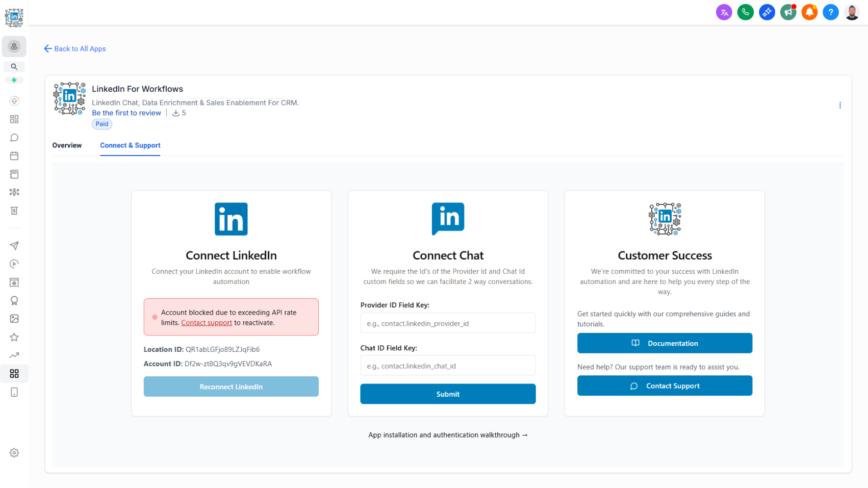Image resolution: width=868 pixels, height=488 pixels.
Task: Select the Connect & Support tab
Action: point(130,145)
